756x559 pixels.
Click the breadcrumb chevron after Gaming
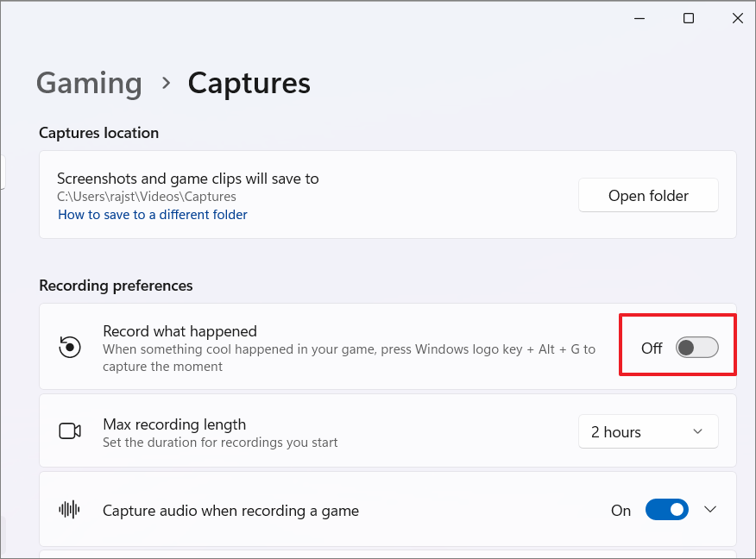pos(166,84)
